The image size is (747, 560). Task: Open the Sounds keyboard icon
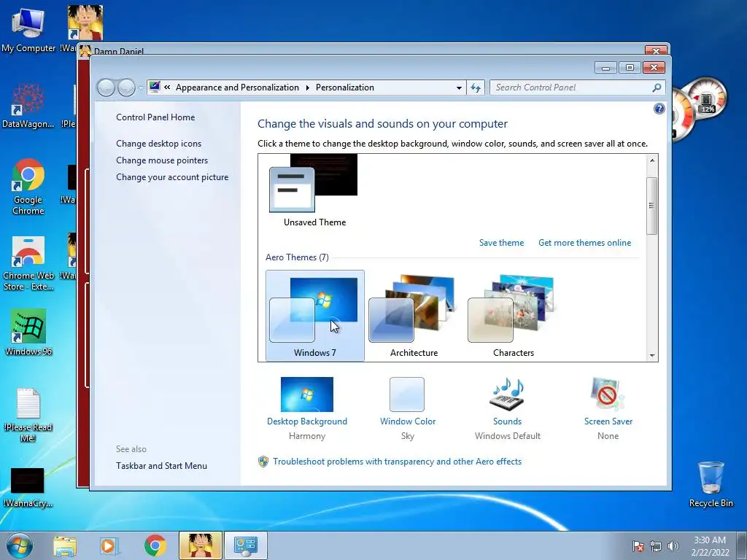point(507,394)
